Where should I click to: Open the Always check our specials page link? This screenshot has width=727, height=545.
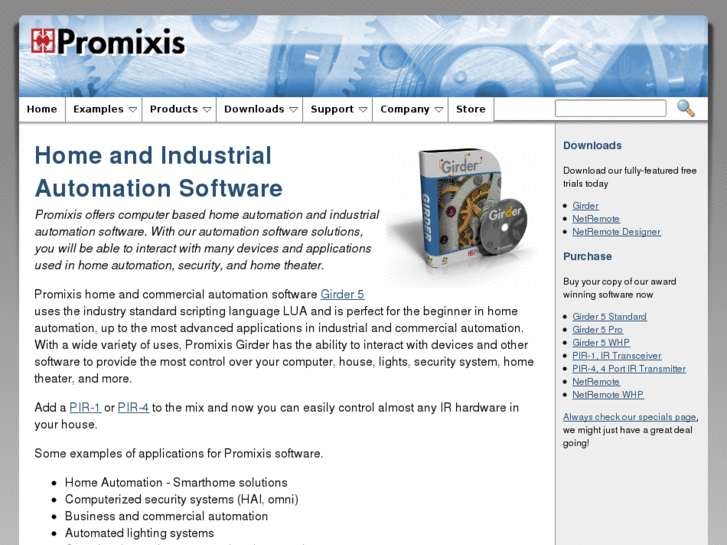click(x=630, y=417)
